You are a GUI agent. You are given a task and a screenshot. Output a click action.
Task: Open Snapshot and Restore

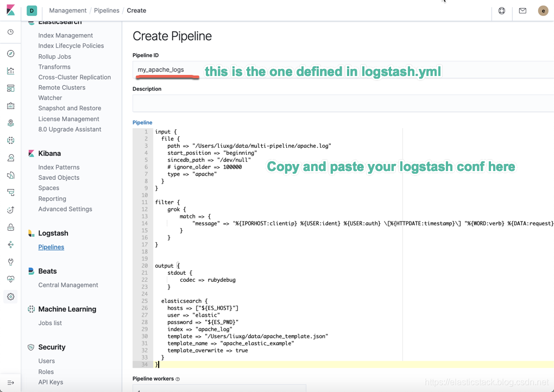(70, 108)
